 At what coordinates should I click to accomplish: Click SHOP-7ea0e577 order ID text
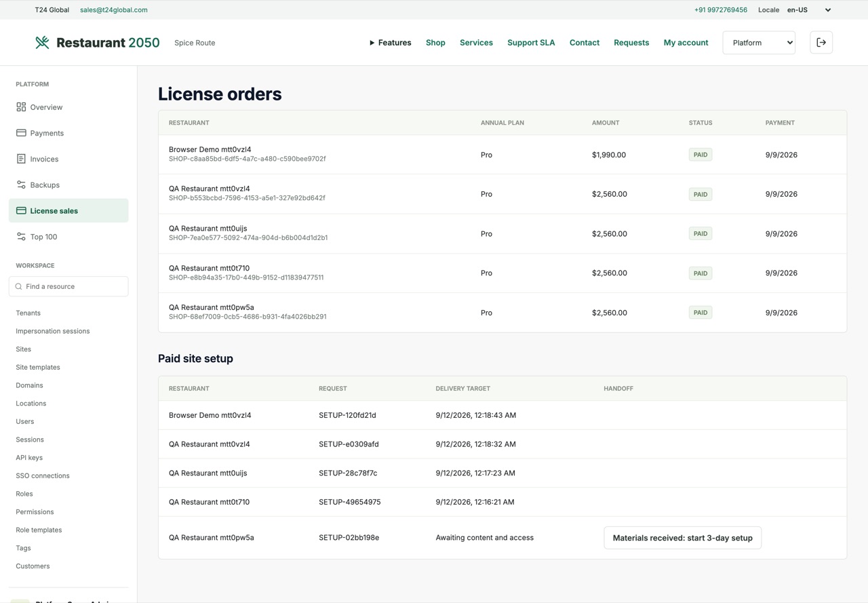[248, 238]
